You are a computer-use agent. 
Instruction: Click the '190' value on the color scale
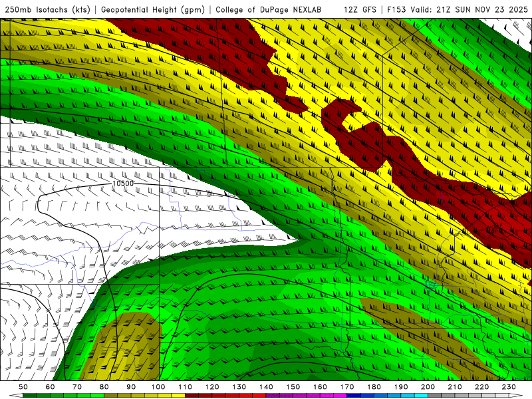(401, 387)
